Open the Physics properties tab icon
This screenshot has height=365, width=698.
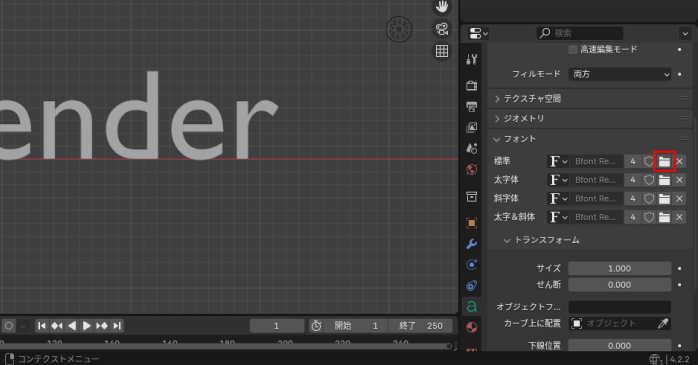click(x=471, y=264)
